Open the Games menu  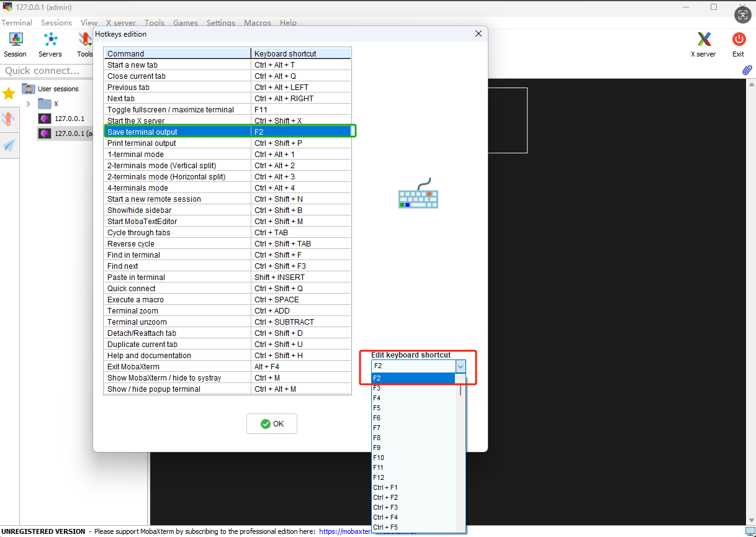(186, 23)
